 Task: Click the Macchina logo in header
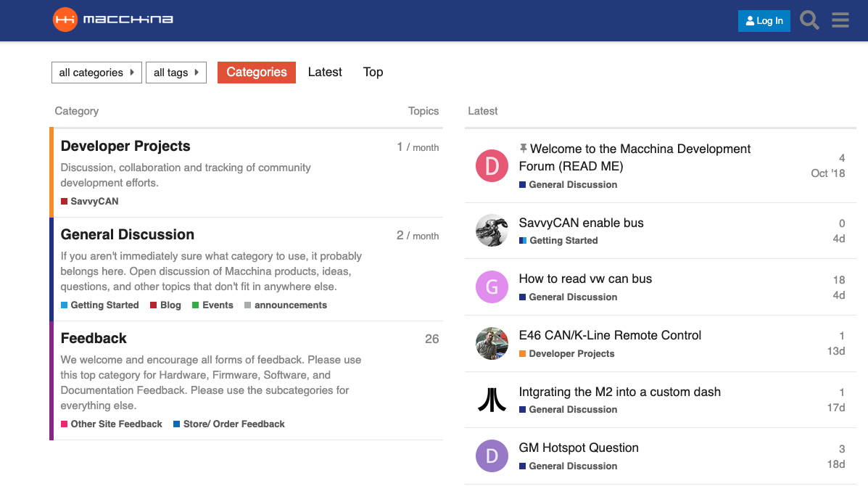pyautogui.click(x=113, y=20)
